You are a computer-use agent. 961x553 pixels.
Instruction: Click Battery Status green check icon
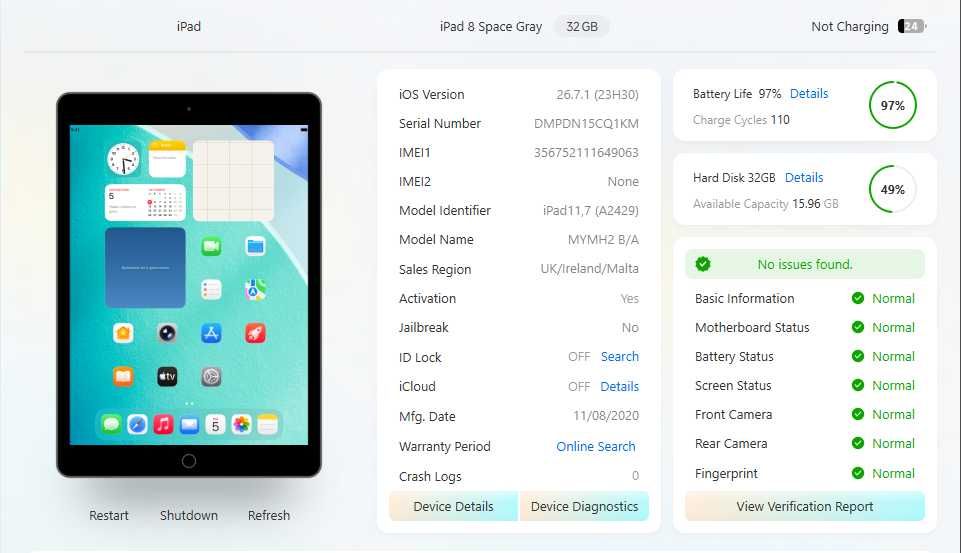pyautogui.click(x=858, y=356)
